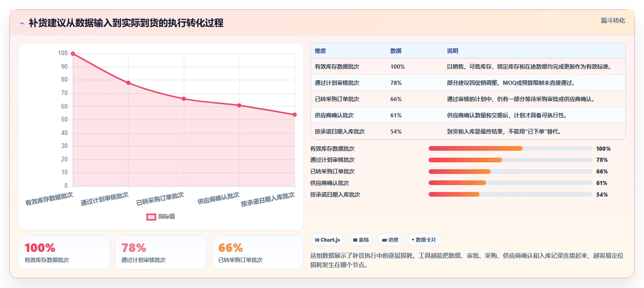Click the 通过计划审核批次 progress bar
The height and width of the screenshot is (288, 644).
pos(511,160)
